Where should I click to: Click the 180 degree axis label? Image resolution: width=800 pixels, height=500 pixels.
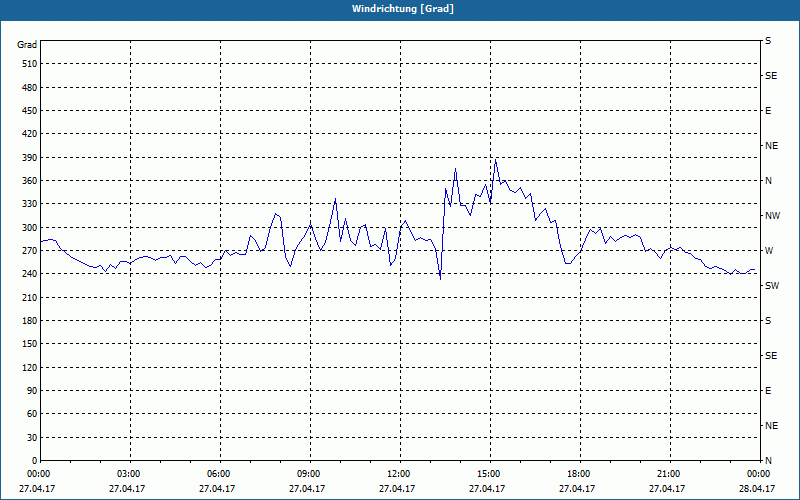pyautogui.click(x=30, y=321)
